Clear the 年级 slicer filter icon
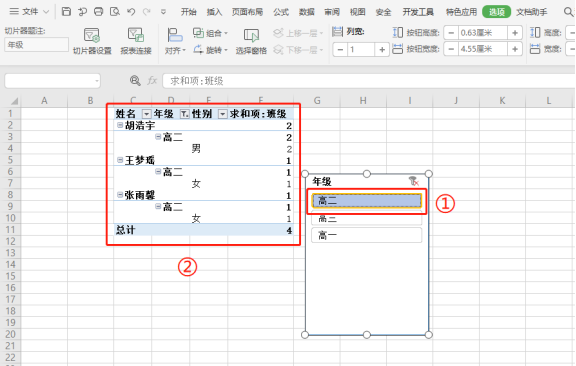 413,181
